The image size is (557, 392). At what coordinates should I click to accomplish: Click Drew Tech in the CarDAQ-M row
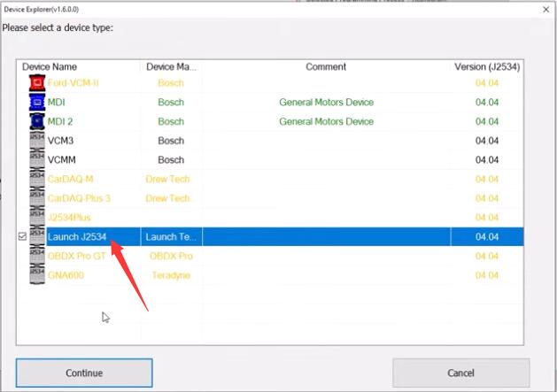point(167,179)
